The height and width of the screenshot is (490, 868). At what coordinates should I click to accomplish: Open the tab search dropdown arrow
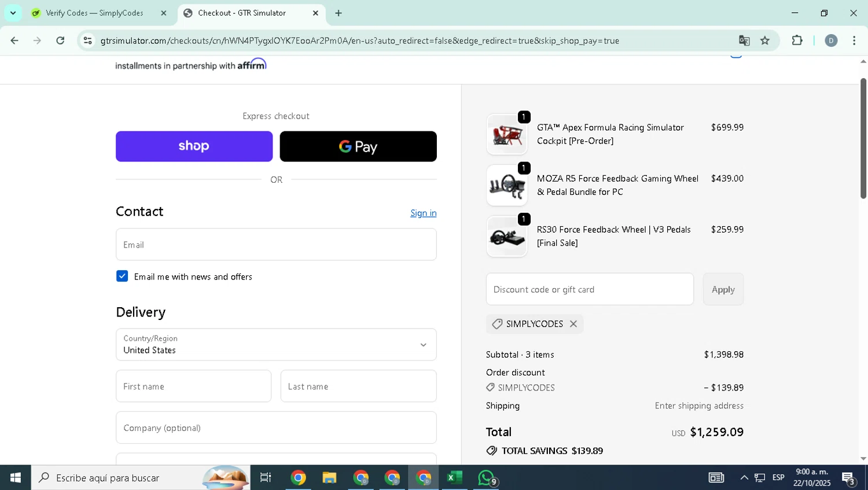pyautogui.click(x=13, y=13)
